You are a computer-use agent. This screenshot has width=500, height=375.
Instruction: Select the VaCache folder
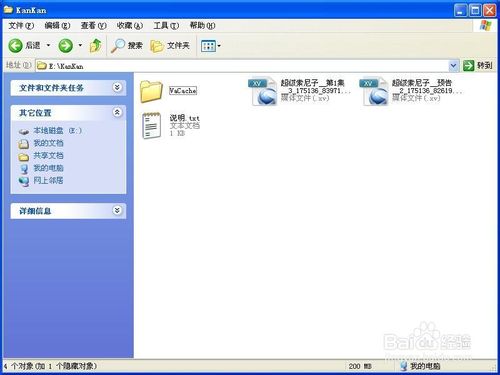point(169,91)
